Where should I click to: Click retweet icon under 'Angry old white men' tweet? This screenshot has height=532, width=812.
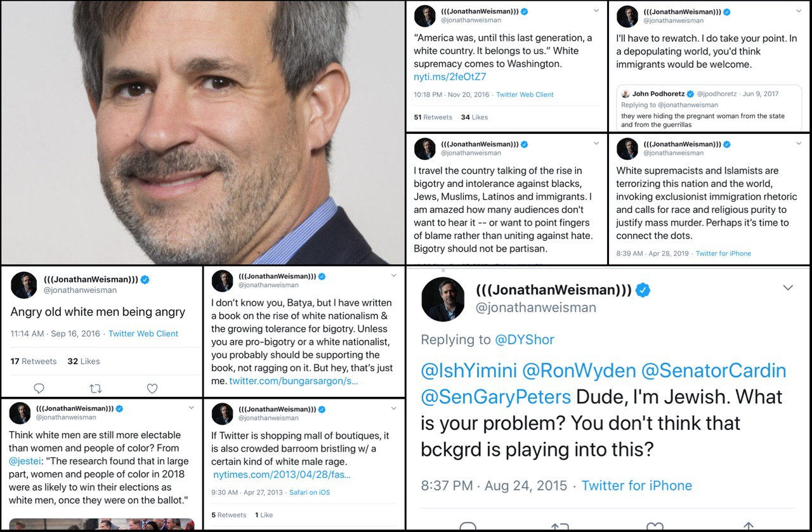pyautogui.click(x=95, y=388)
